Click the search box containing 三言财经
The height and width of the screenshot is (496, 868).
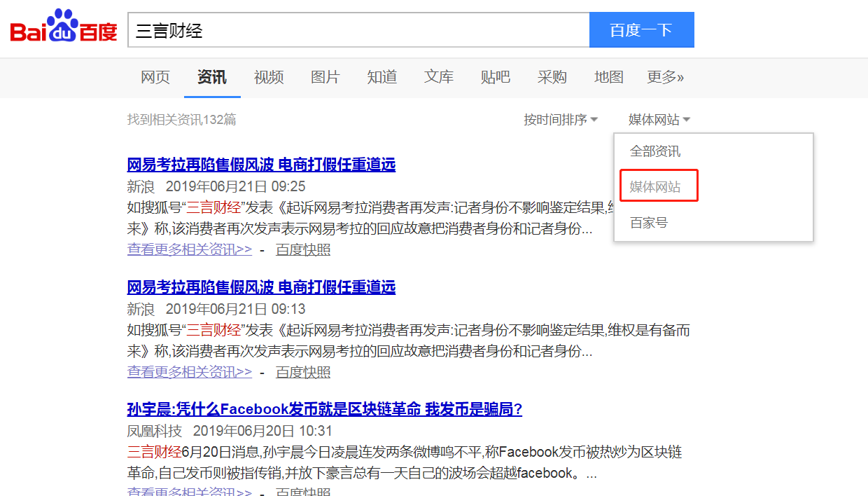[358, 29]
